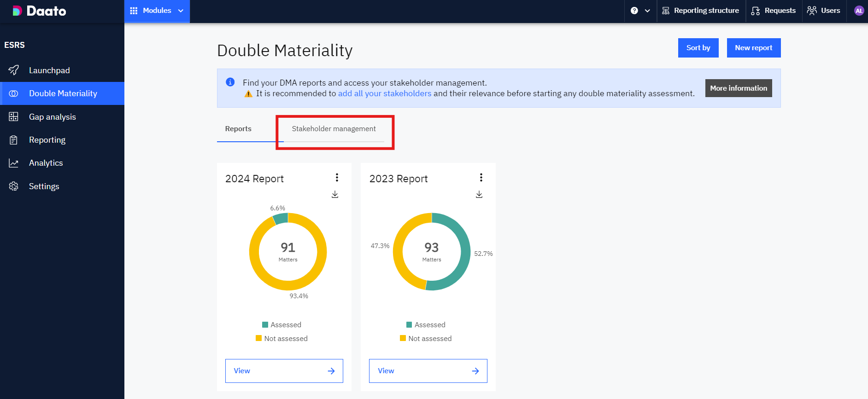
Task: Open the user avatar profile
Action: [x=859, y=11]
